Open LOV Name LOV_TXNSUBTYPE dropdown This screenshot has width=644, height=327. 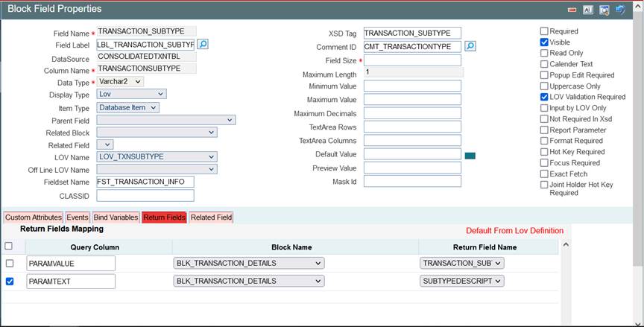[x=157, y=156]
